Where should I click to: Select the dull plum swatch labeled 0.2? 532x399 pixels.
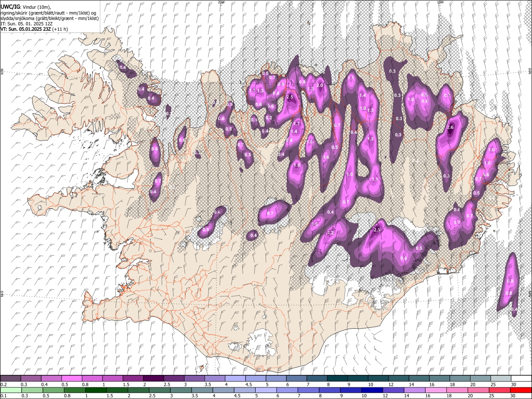click(x=10, y=378)
